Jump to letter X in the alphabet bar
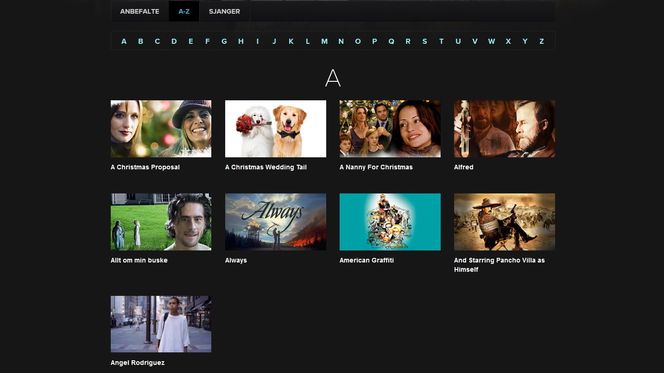The width and height of the screenshot is (664, 373). [509, 41]
